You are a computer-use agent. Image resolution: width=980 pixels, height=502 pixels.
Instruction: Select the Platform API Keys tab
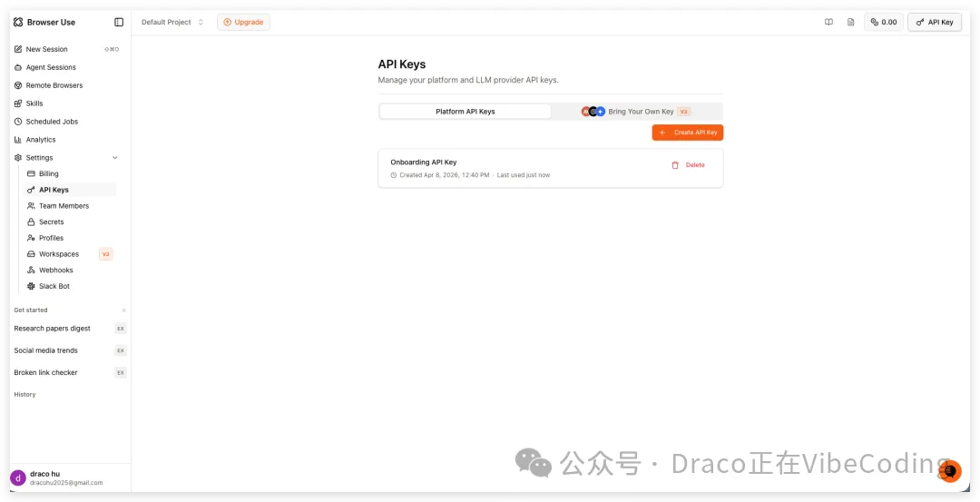pyautogui.click(x=465, y=112)
